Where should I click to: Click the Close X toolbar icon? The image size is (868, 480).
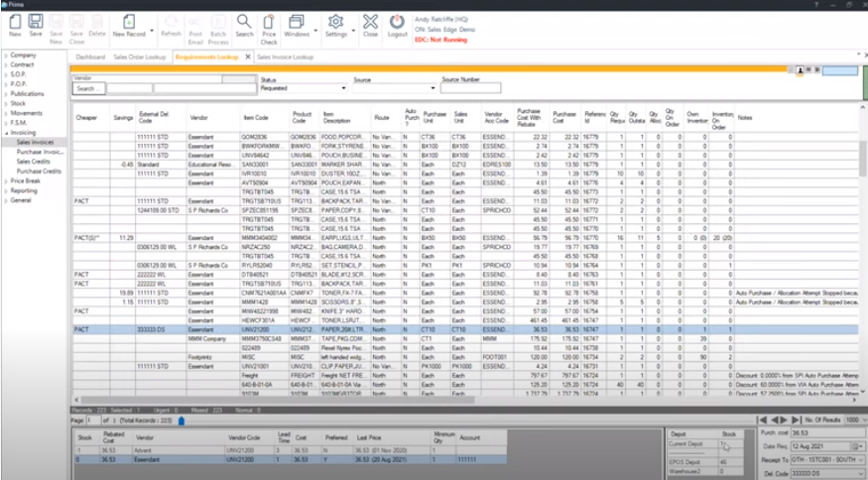[370, 22]
